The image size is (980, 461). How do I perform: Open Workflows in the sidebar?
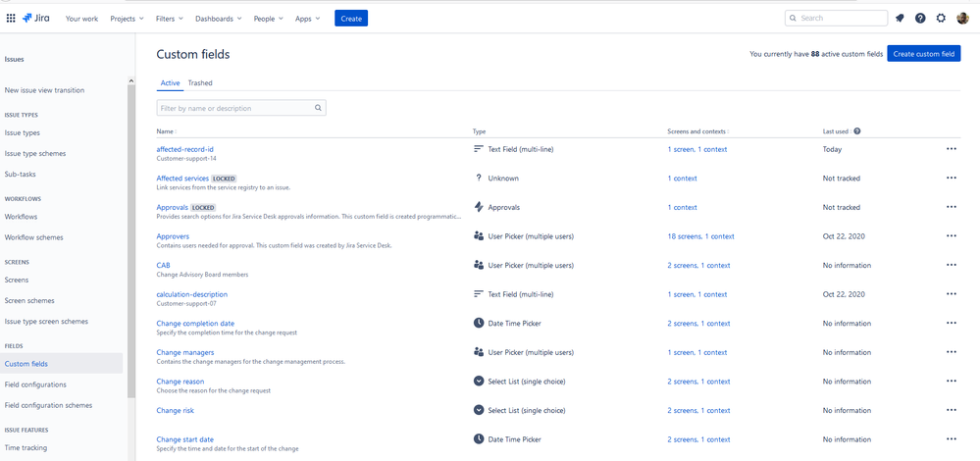pyautogui.click(x=21, y=217)
